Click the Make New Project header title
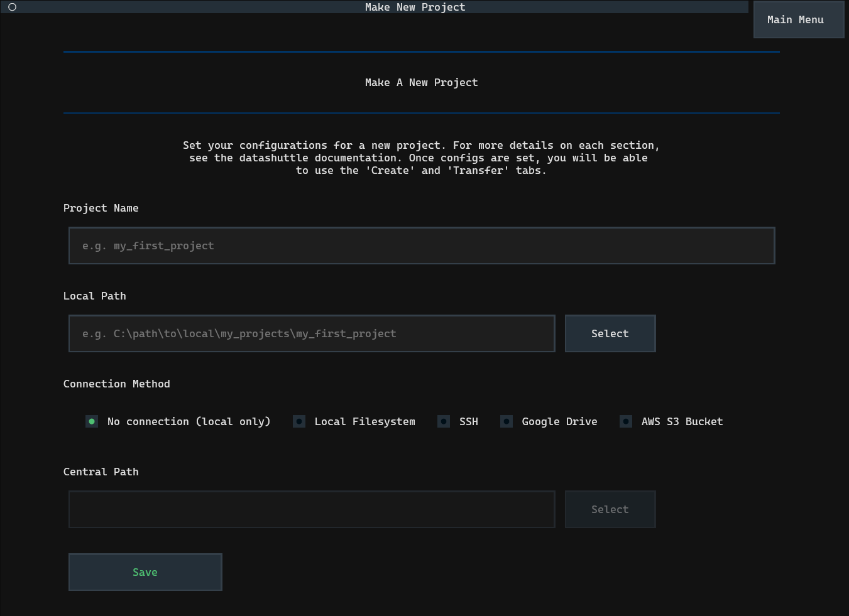This screenshot has height=616, width=849. click(415, 7)
